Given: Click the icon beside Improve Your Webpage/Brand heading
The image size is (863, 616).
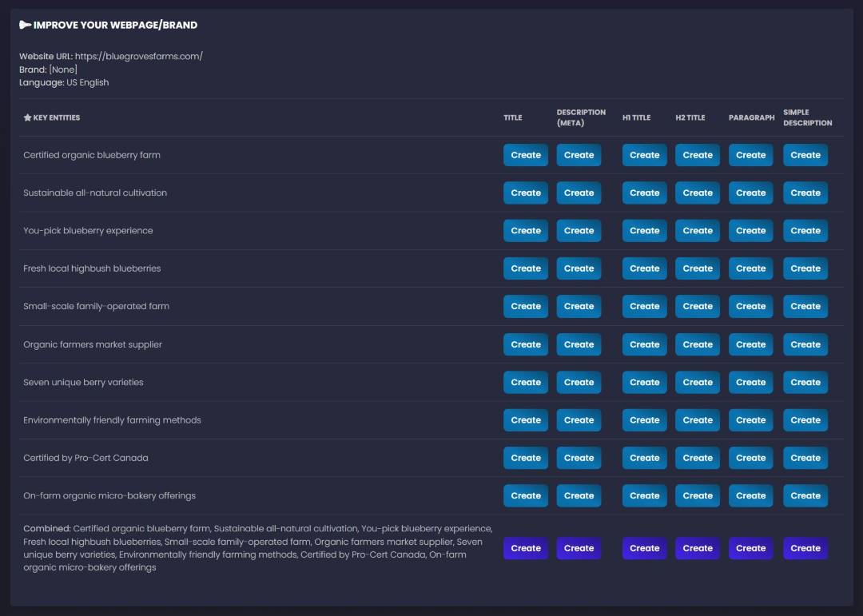Looking at the screenshot, I should point(25,25).
